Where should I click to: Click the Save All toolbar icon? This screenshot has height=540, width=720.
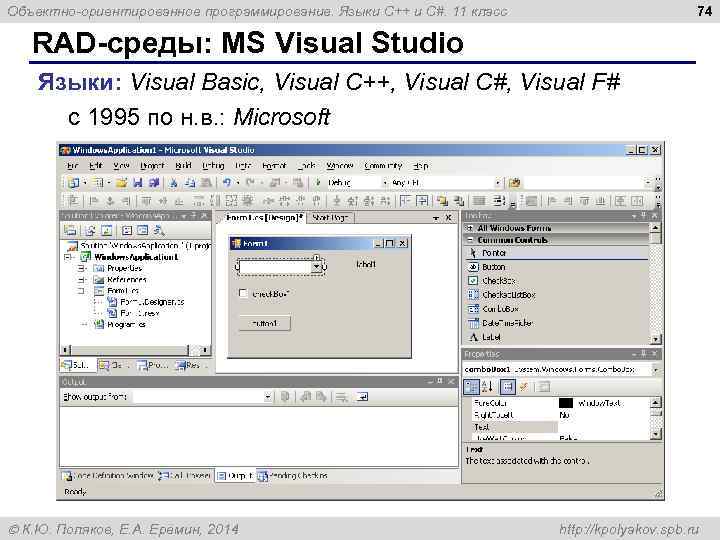pyautogui.click(x=154, y=183)
